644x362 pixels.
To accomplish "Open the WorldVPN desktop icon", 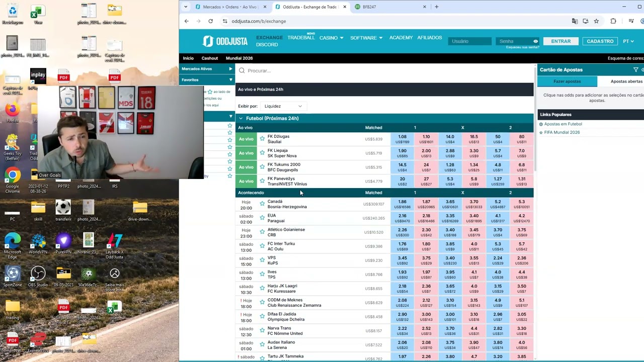I will click(x=38, y=243).
